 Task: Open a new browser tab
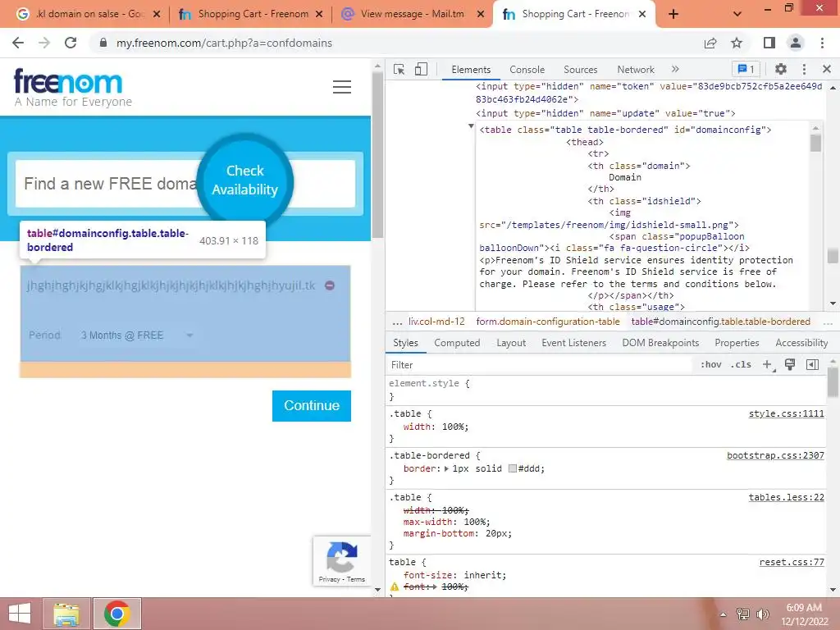click(673, 14)
